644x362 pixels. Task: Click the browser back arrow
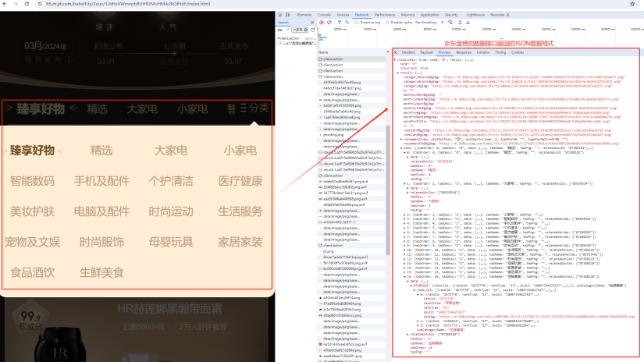coord(5,3)
